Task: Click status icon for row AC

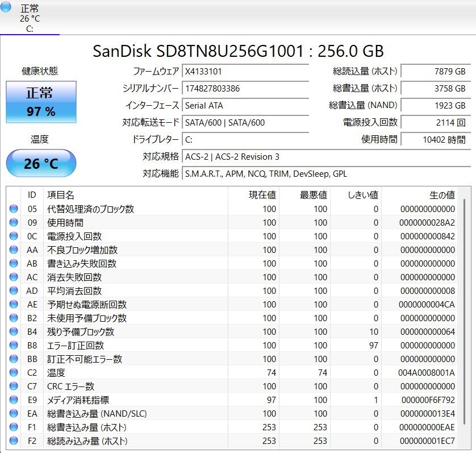Action: click(x=14, y=277)
